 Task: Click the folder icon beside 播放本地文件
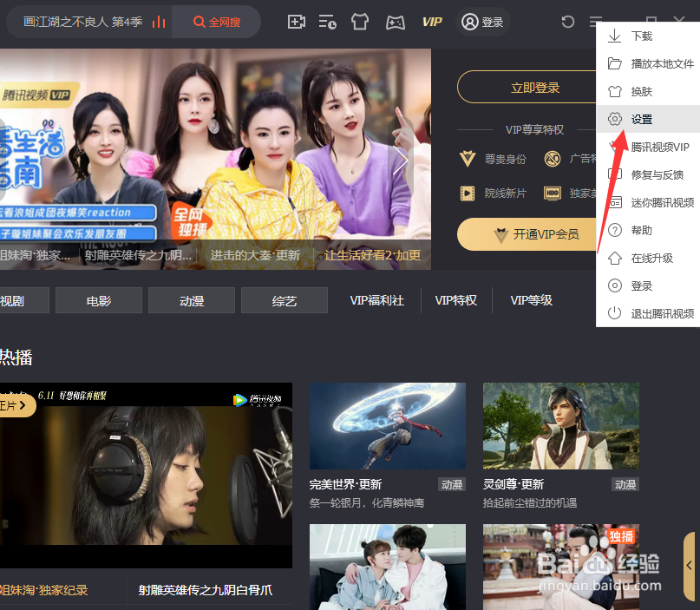pos(615,64)
